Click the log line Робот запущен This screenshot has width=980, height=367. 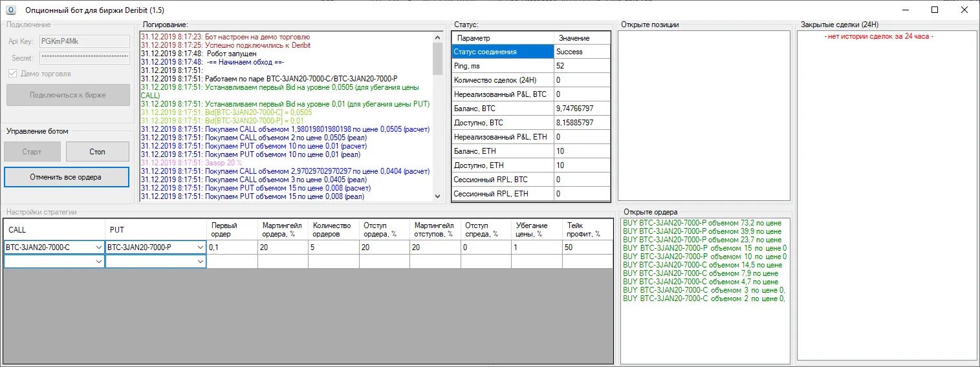point(199,54)
